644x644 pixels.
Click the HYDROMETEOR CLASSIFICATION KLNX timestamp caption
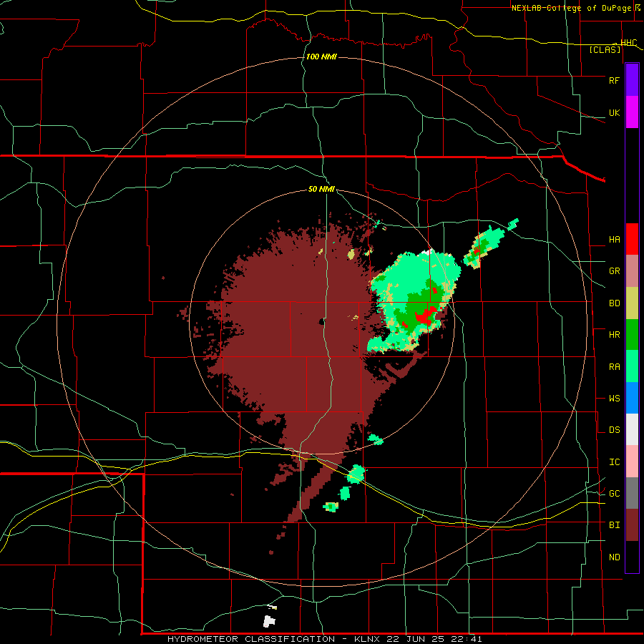pos(324,639)
